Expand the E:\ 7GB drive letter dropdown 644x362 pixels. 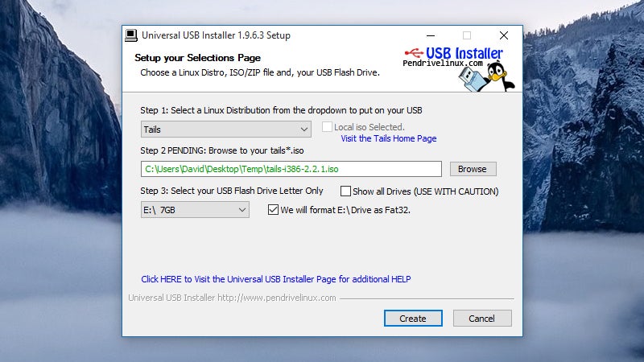pyautogui.click(x=195, y=210)
